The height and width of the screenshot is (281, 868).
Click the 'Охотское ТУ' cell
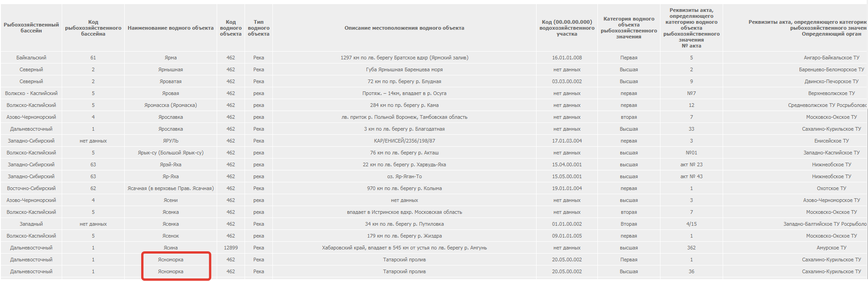click(831, 188)
